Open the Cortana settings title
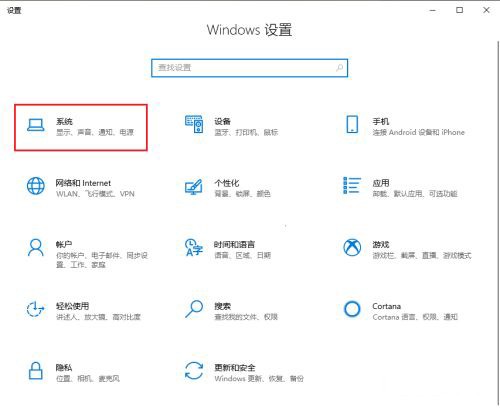 [387, 306]
